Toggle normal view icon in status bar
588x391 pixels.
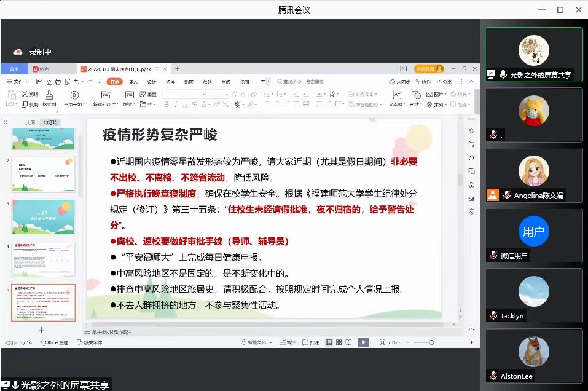(329, 342)
